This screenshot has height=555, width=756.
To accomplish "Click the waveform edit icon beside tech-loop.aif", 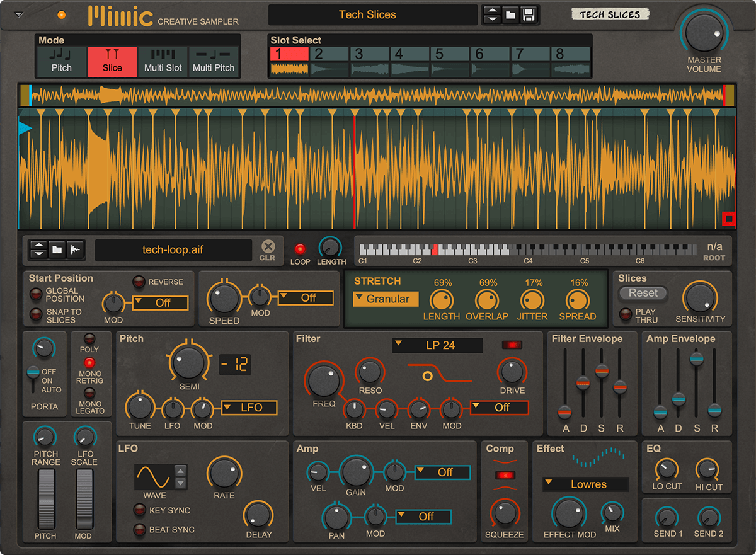I will (x=74, y=249).
